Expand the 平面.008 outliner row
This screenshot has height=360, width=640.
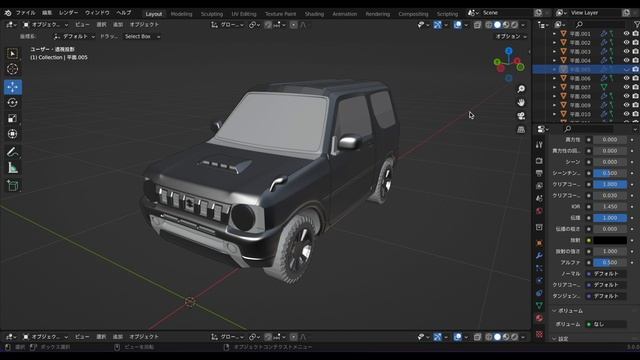pos(554,96)
